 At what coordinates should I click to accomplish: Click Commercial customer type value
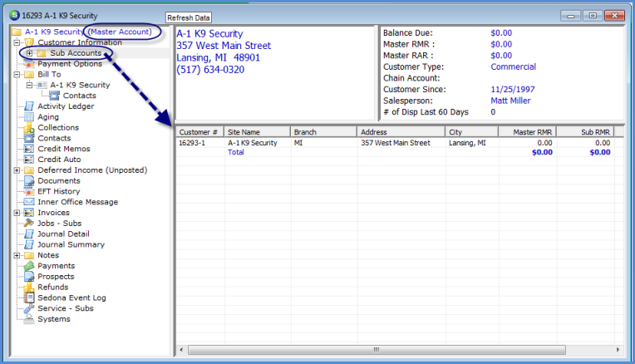click(513, 66)
